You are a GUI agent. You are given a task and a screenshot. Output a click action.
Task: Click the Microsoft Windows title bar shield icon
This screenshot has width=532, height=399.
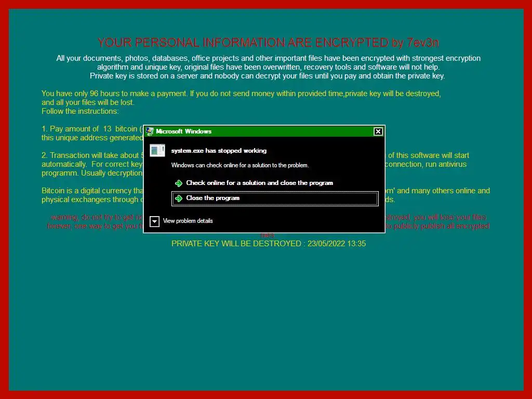click(x=150, y=131)
